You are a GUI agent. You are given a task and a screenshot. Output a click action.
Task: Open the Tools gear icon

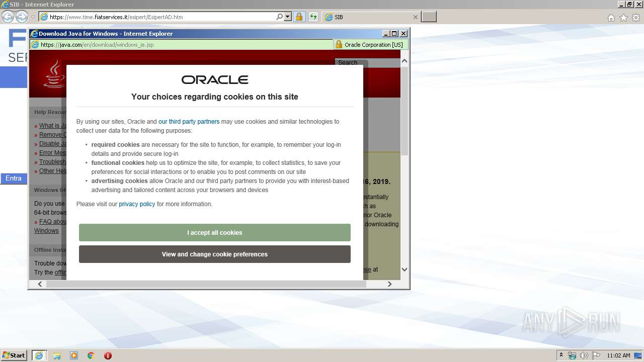coord(636,18)
